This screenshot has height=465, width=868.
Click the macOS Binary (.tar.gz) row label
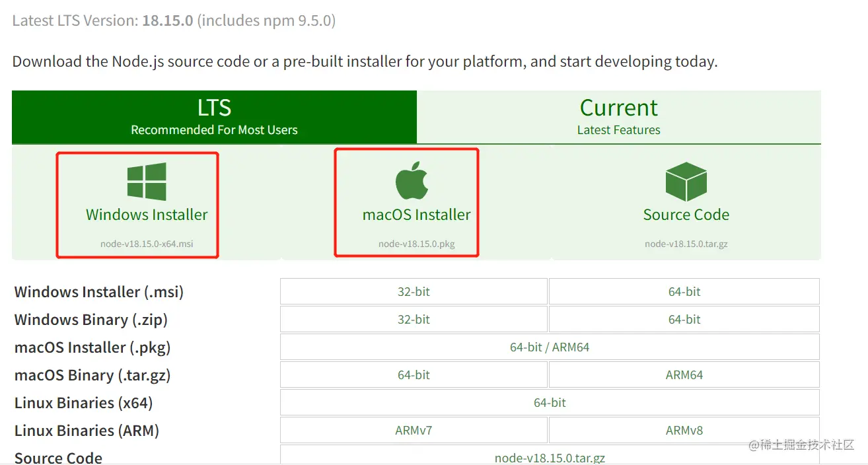tap(92, 375)
